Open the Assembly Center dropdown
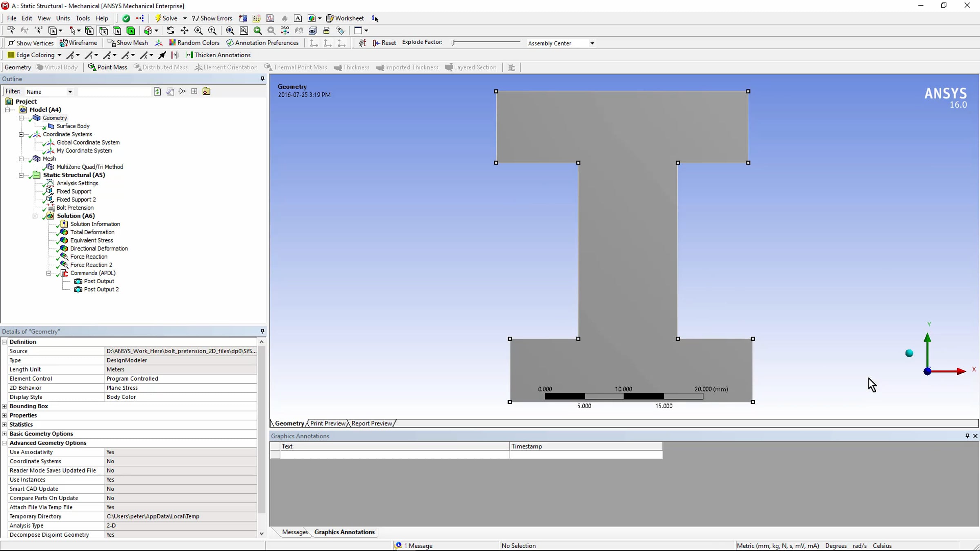The image size is (980, 551). [x=592, y=43]
